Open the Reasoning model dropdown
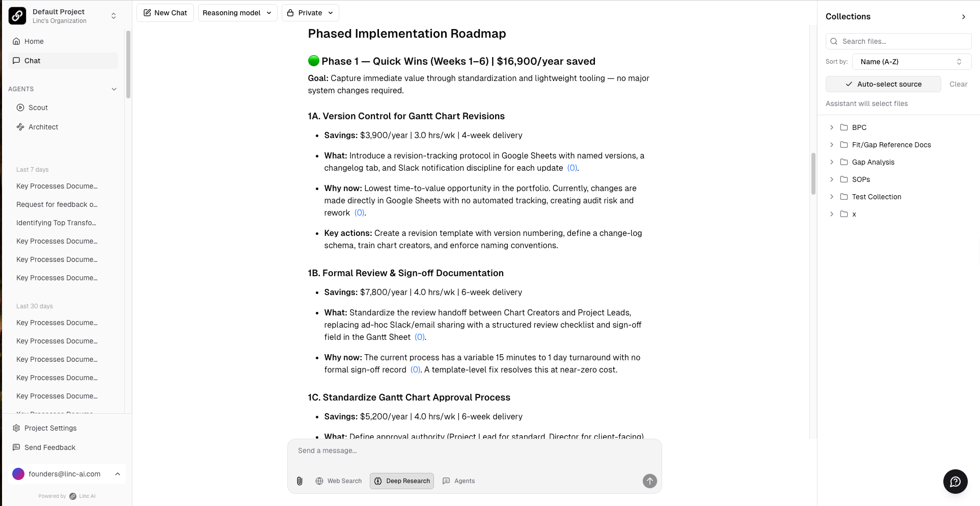The height and width of the screenshot is (506, 980). pos(237,13)
